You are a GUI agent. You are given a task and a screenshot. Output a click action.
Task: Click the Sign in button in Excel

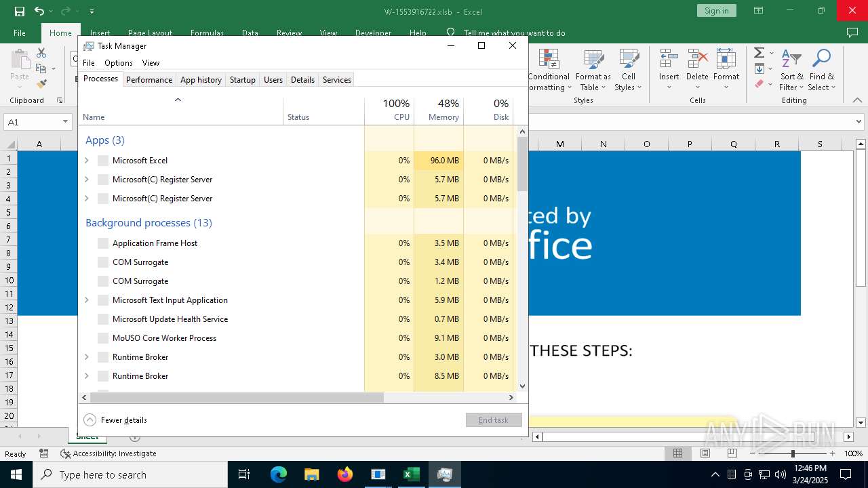pos(716,11)
